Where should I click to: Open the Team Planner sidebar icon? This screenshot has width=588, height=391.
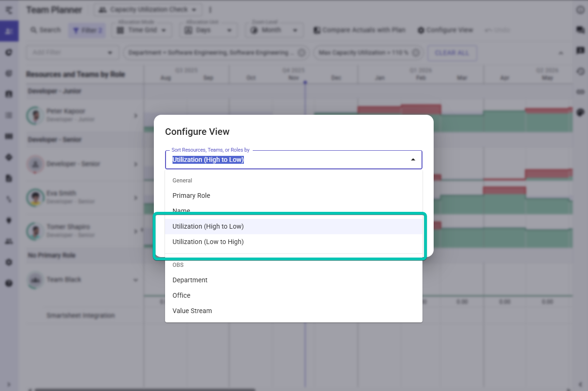9,31
